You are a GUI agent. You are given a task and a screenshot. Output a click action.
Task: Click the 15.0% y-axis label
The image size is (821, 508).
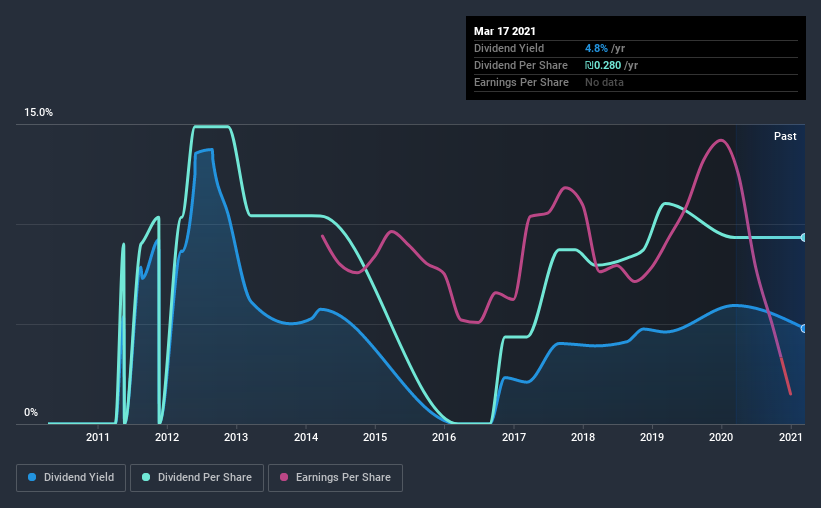38,113
